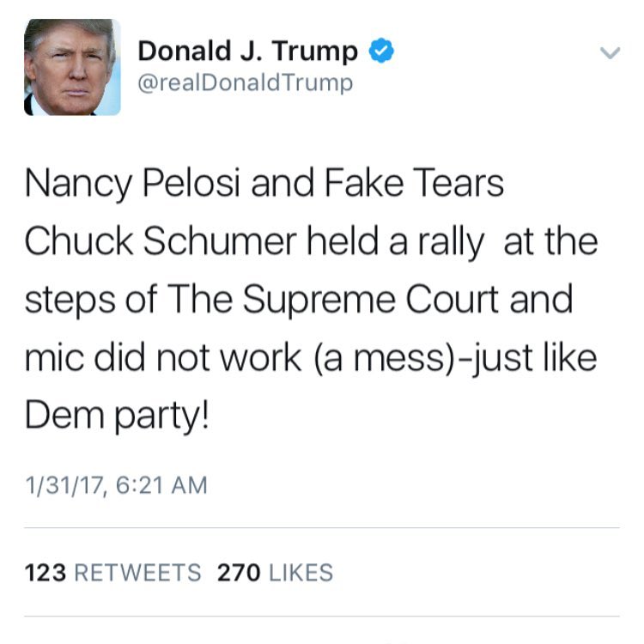Image resolution: width=644 pixels, height=644 pixels.
Task: Open the tweet options chevron menu
Action: point(610,52)
